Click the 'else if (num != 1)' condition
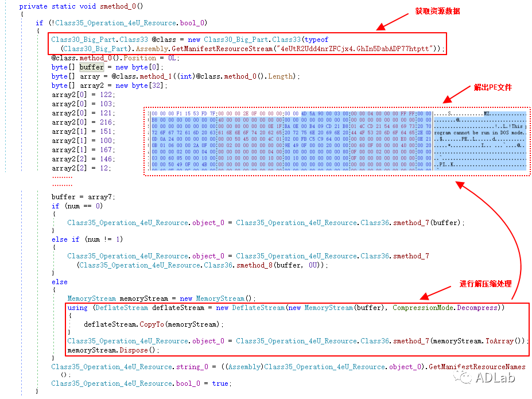This screenshot has height=399, width=532. click(x=87, y=239)
